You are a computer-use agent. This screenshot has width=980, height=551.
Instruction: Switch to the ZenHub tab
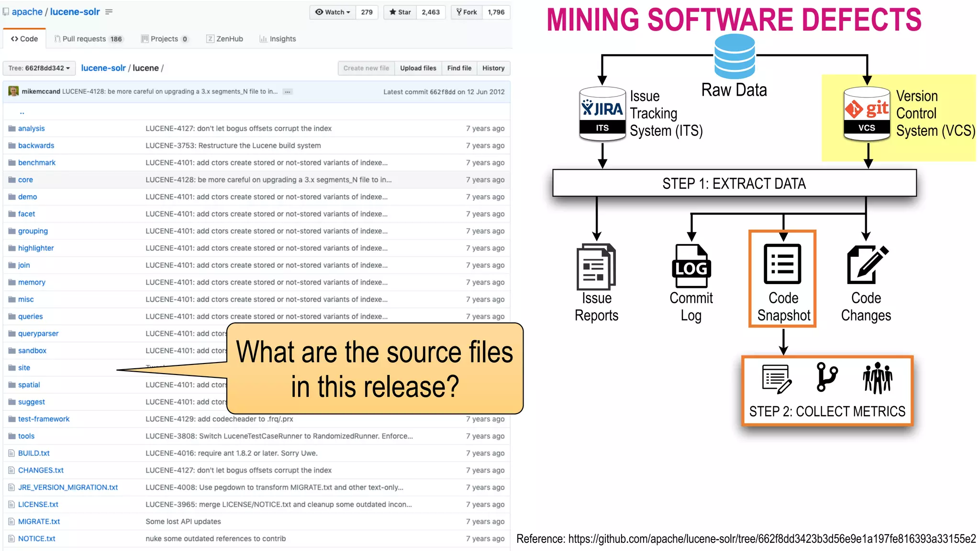pyautogui.click(x=224, y=39)
